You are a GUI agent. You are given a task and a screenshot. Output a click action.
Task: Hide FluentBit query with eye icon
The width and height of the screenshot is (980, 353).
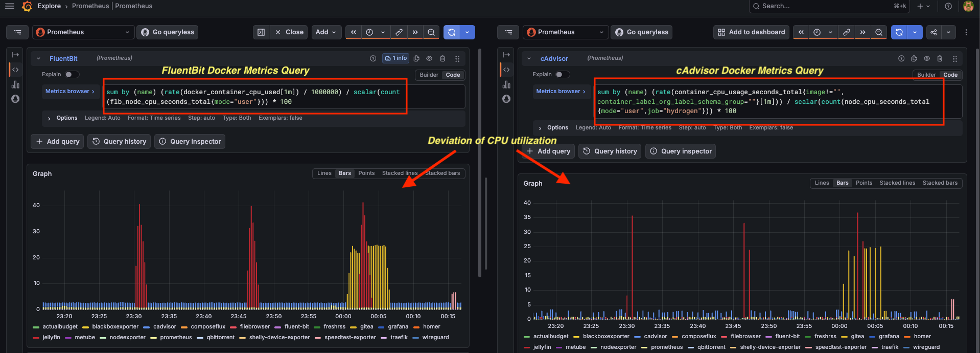429,58
